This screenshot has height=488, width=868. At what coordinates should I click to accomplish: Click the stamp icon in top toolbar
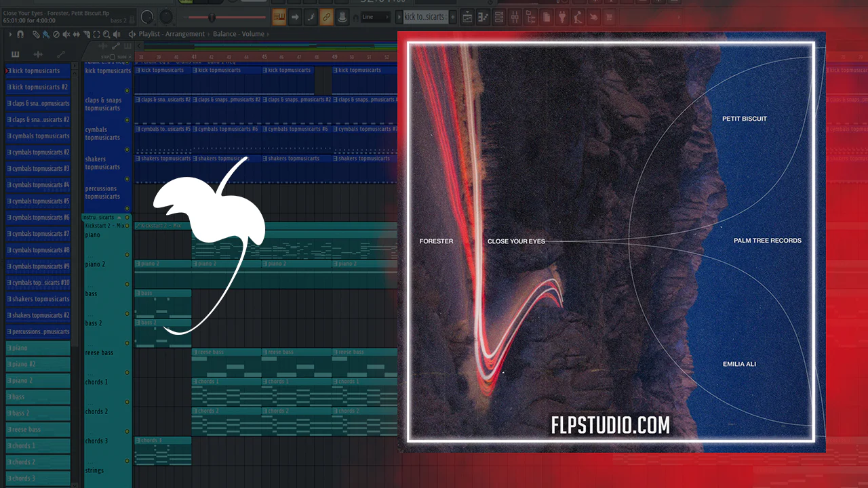(342, 17)
